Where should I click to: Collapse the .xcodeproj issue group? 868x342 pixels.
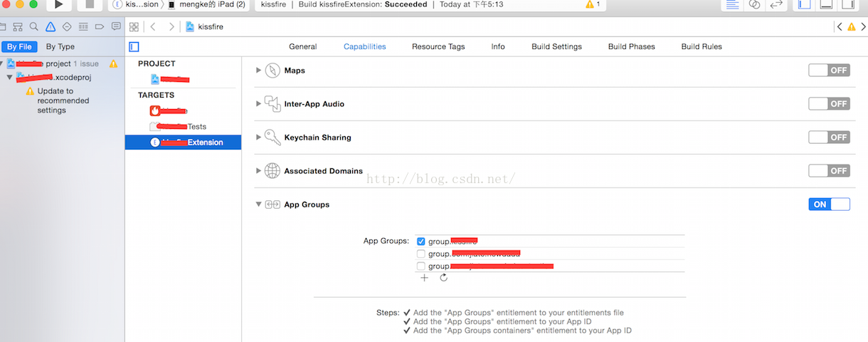(10, 77)
